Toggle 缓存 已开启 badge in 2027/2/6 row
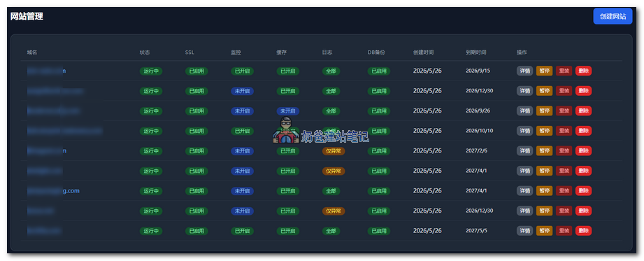Screen dimensions: 644x261 coord(287,151)
